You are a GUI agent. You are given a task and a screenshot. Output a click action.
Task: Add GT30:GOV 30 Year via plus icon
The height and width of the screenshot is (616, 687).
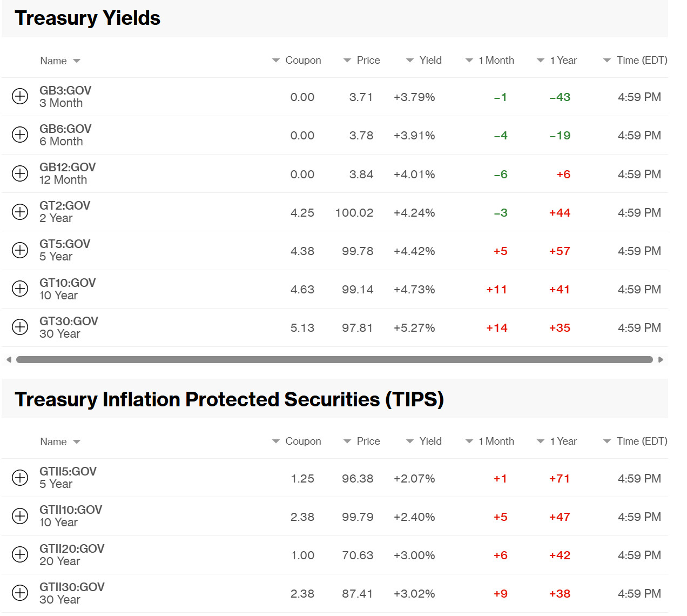[x=20, y=327]
